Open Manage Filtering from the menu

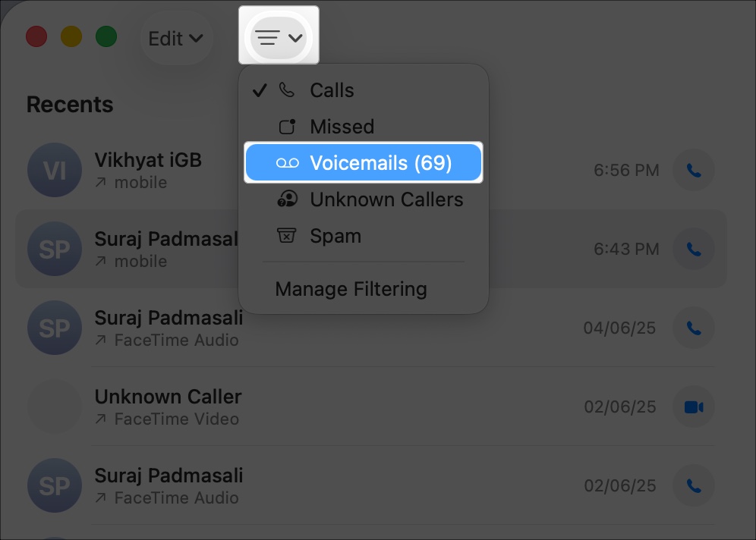coord(351,288)
